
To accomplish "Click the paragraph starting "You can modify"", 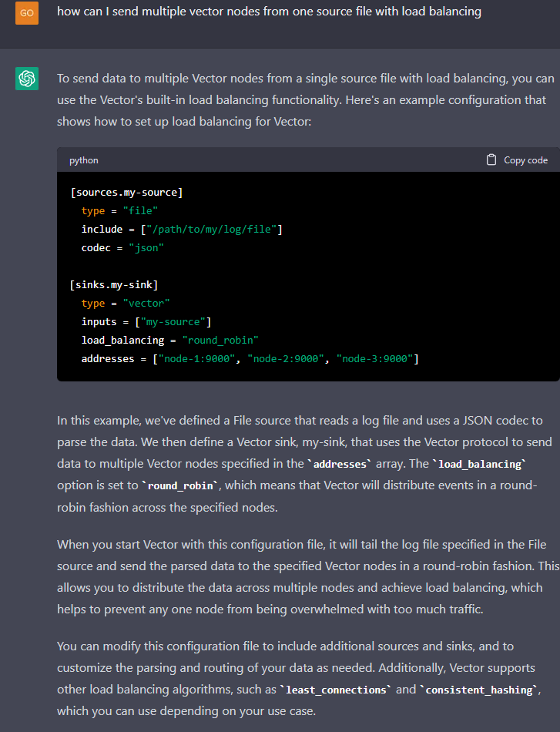I will pos(299,679).
